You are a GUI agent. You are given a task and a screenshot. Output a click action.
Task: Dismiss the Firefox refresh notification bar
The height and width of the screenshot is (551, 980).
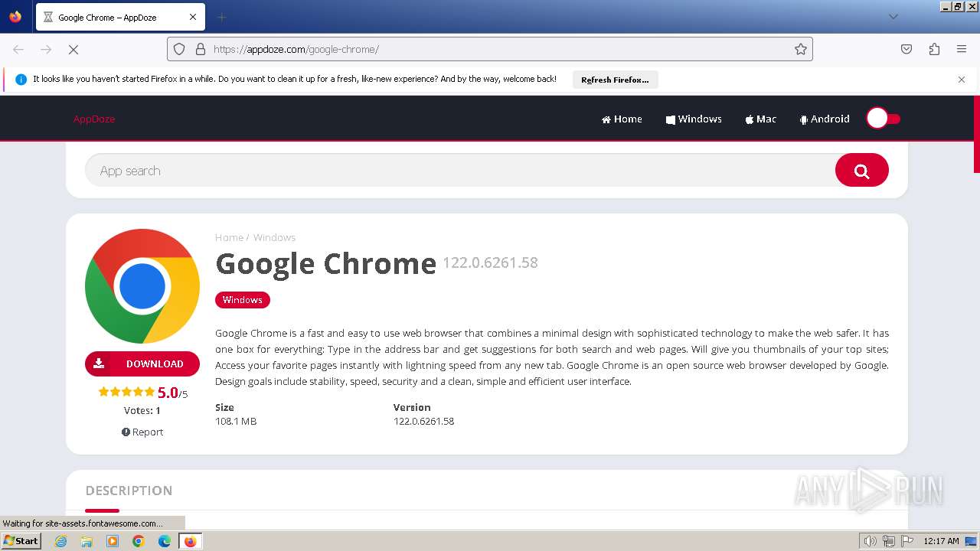tap(962, 80)
